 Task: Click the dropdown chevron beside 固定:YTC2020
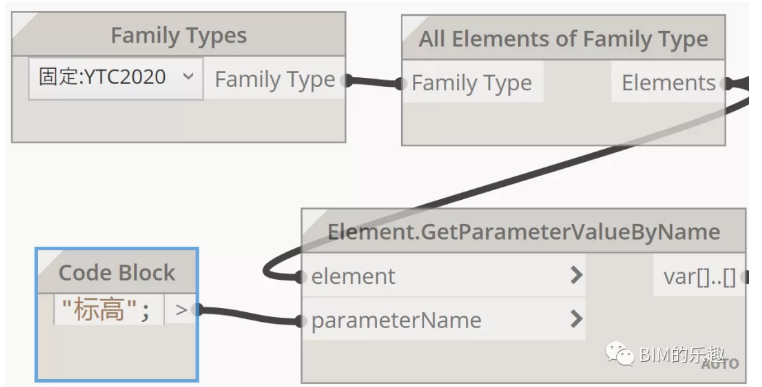[188, 76]
